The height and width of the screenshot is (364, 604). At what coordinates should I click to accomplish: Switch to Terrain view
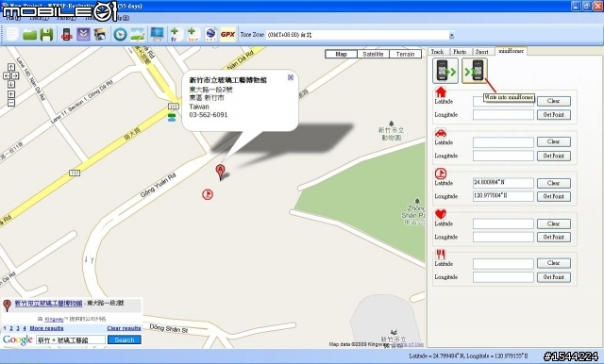click(x=405, y=55)
